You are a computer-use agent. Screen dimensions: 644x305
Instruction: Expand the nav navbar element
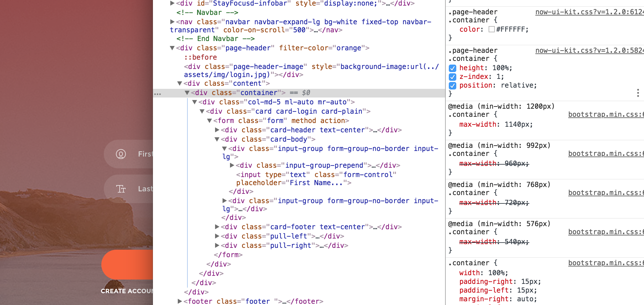[x=172, y=22]
